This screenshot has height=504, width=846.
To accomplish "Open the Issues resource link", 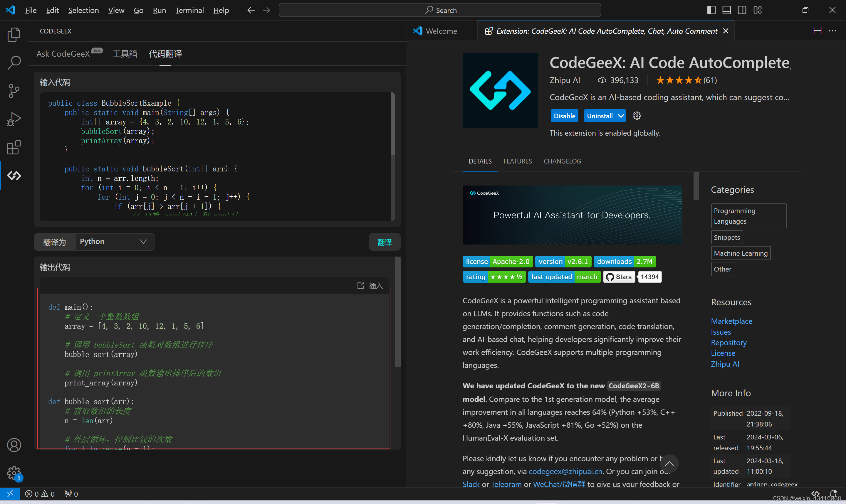I will [721, 332].
